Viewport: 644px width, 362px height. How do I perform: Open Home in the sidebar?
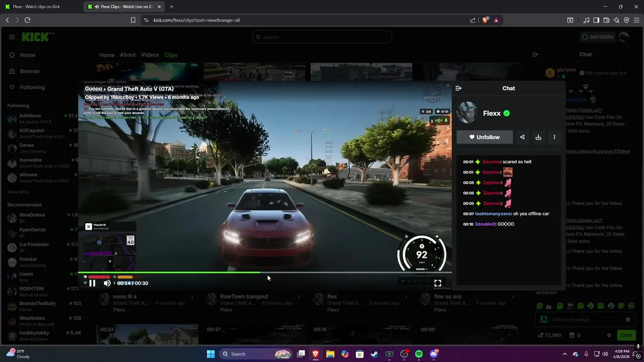click(x=28, y=55)
